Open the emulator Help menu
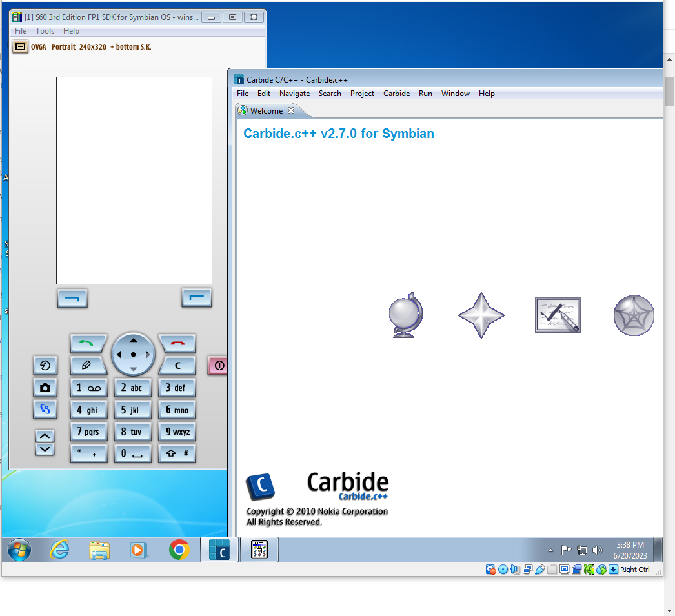 pos(71,31)
